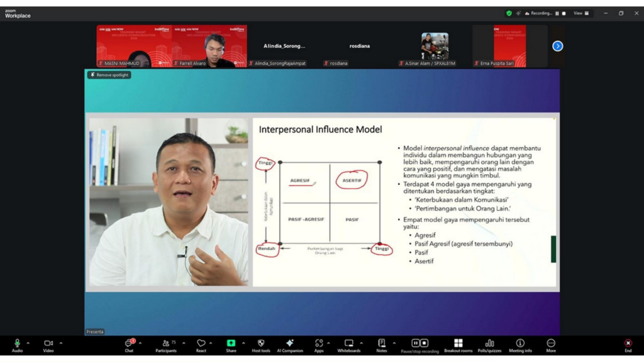Expand the Participants options caret
The width and height of the screenshot is (644, 362).
click(x=184, y=343)
